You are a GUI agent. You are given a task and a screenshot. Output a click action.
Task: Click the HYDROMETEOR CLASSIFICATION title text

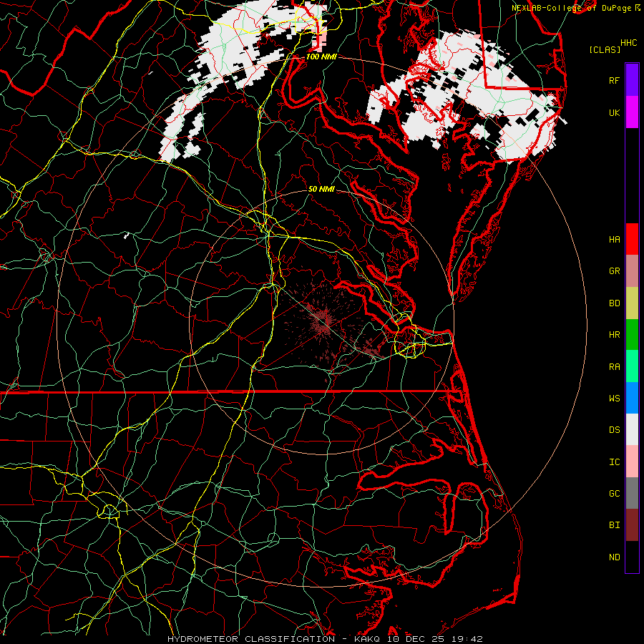point(251,639)
